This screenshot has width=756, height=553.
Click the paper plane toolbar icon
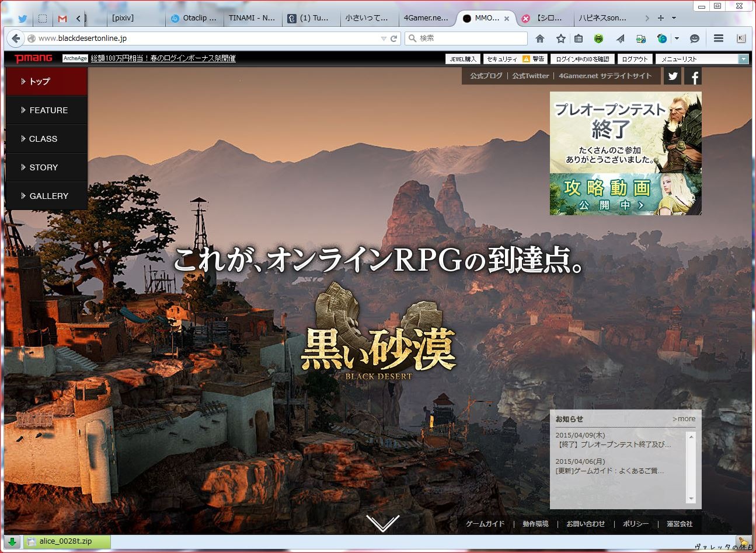pos(620,38)
